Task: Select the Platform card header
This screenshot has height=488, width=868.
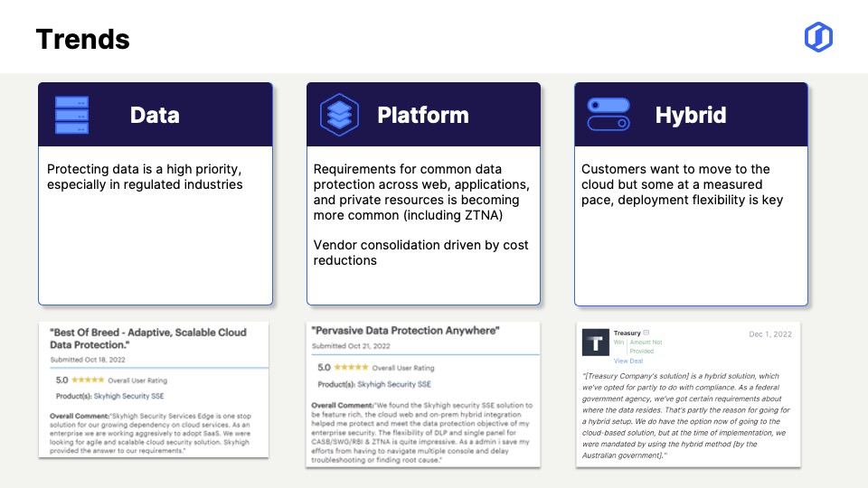Action: (423, 115)
